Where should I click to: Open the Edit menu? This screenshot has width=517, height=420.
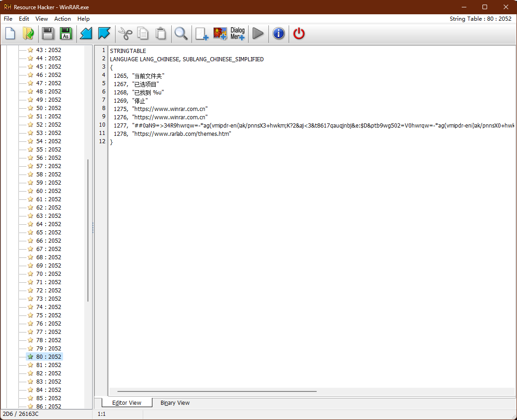pos(24,19)
